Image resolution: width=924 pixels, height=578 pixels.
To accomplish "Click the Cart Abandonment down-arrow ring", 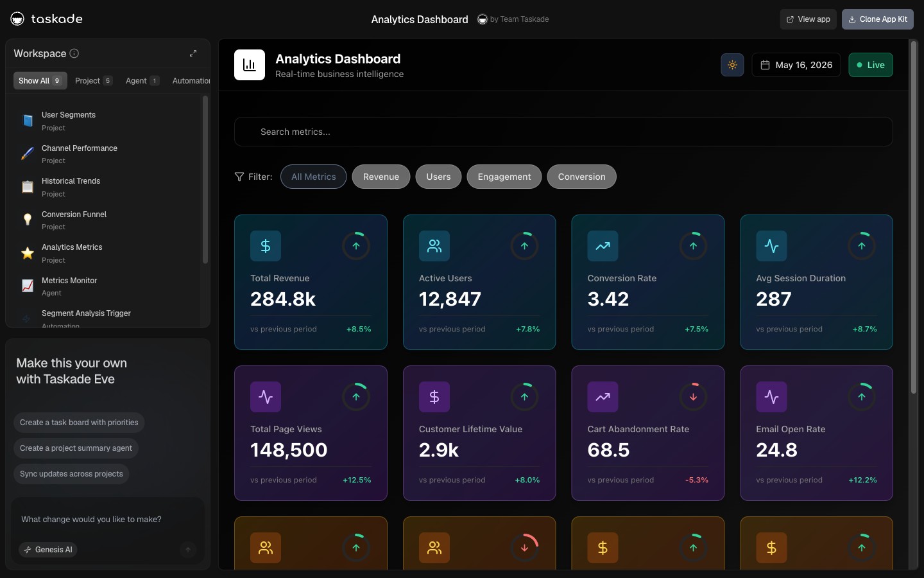I will point(694,397).
